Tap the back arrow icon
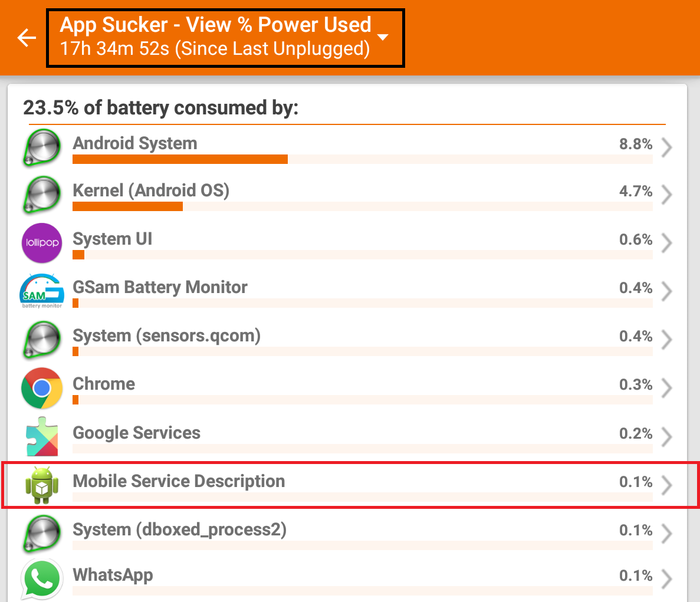Image resolution: width=700 pixels, height=602 pixels. click(x=27, y=38)
